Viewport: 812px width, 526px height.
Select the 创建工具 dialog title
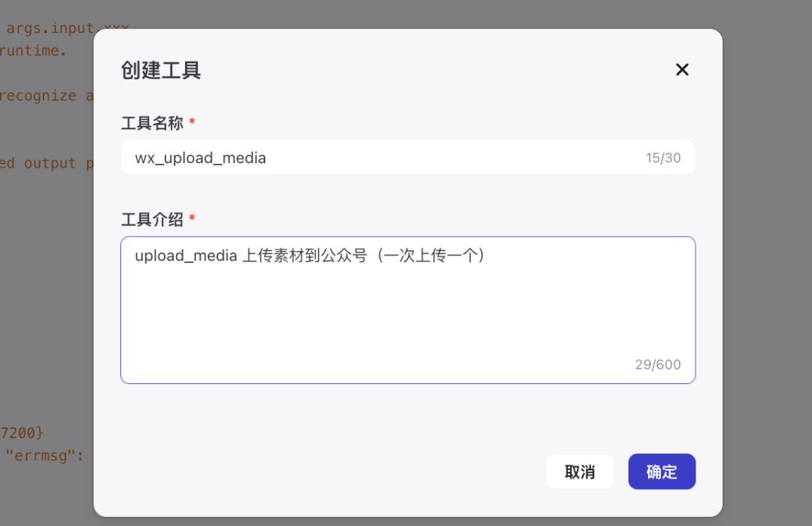160,69
